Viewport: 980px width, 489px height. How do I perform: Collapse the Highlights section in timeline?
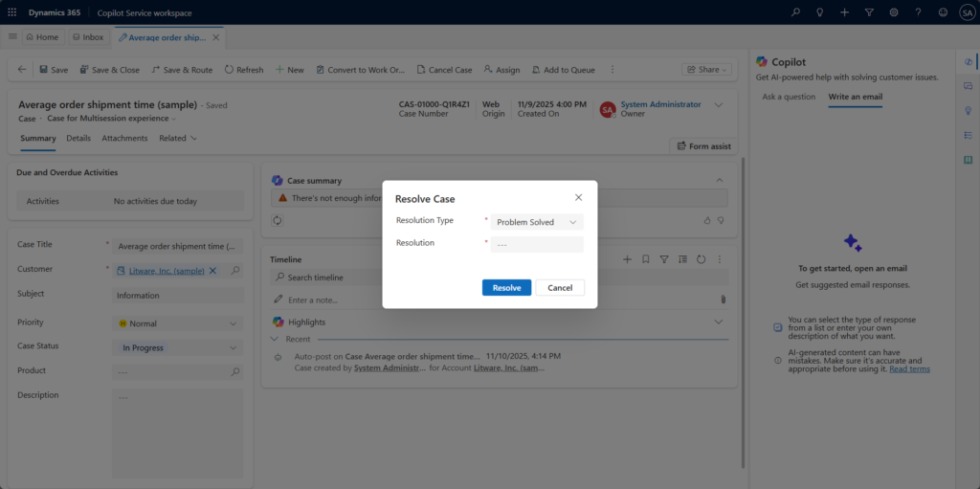pos(719,322)
